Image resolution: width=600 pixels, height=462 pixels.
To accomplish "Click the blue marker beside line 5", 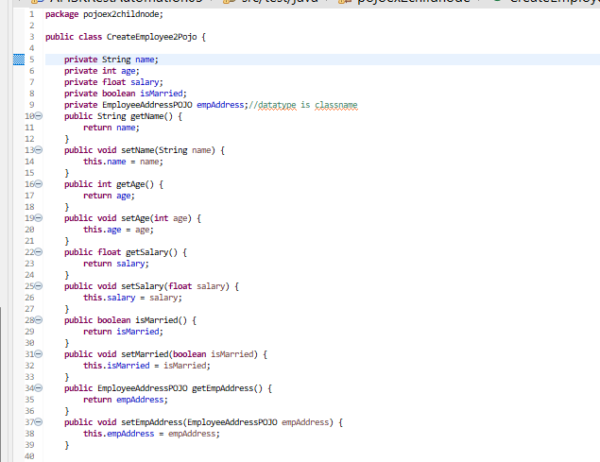I will 17,60.
